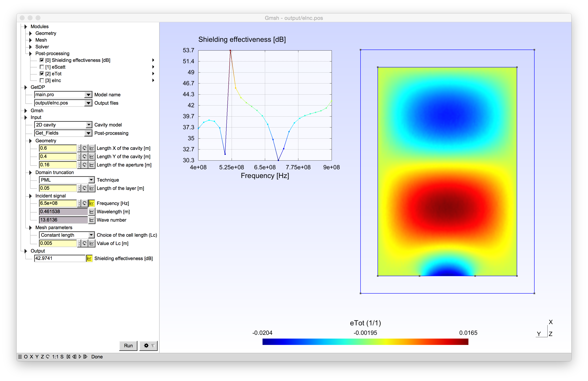
Task: Expand the Mesh module node
Action: click(30, 40)
